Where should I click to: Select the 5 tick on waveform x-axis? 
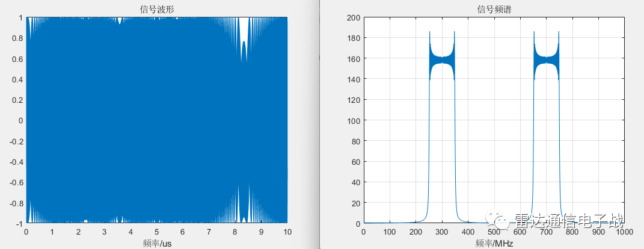pyautogui.click(x=156, y=232)
